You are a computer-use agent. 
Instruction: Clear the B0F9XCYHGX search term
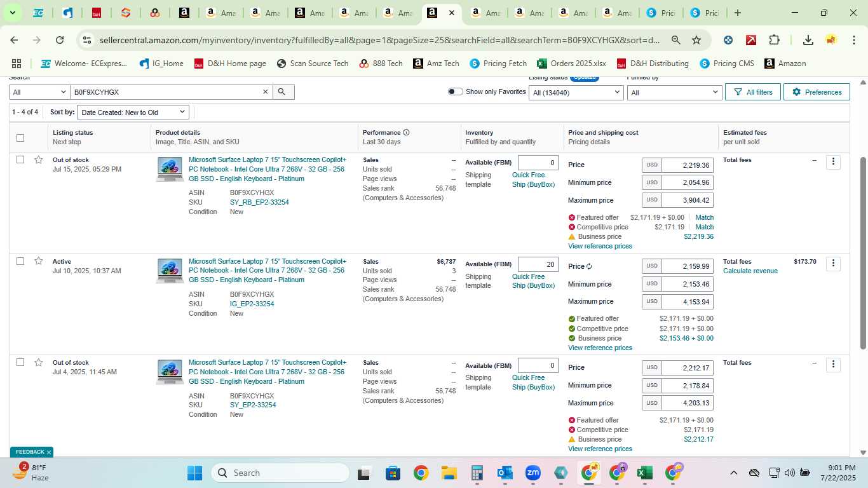coord(266,92)
